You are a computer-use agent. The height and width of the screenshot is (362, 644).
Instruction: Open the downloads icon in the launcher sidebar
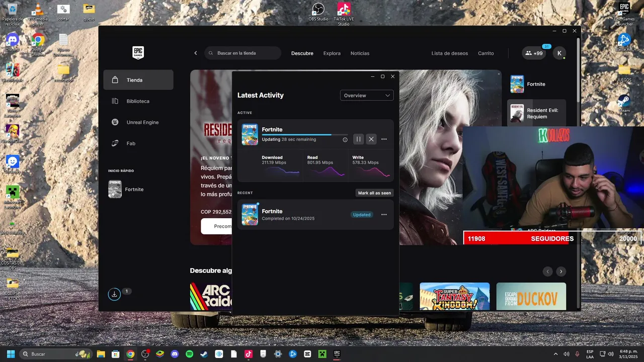(x=114, y=294)
